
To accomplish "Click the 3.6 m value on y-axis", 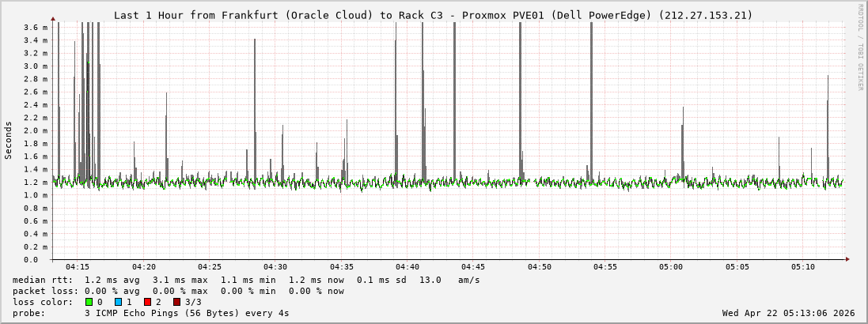I will pyautogui.click(x=36, y=28).
